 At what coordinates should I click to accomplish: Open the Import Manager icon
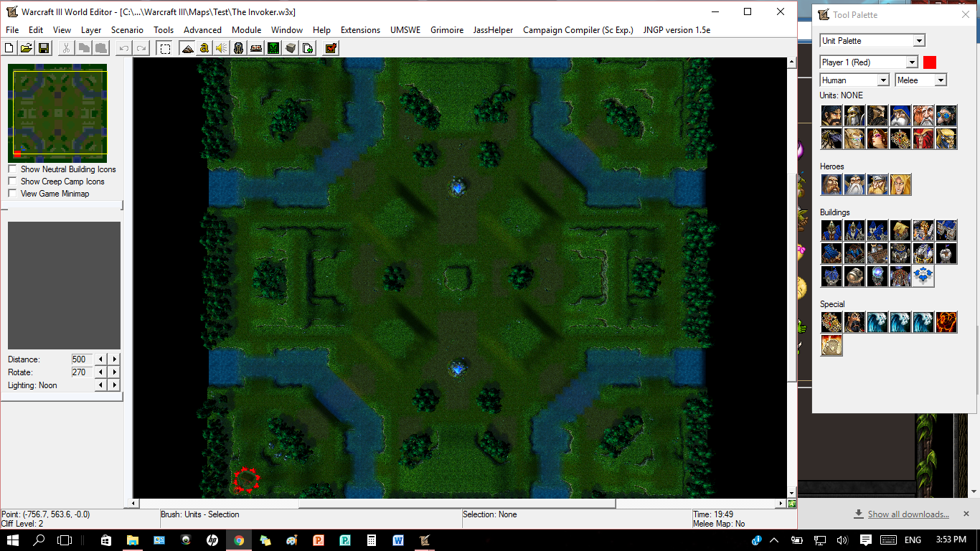coord(308,48)
